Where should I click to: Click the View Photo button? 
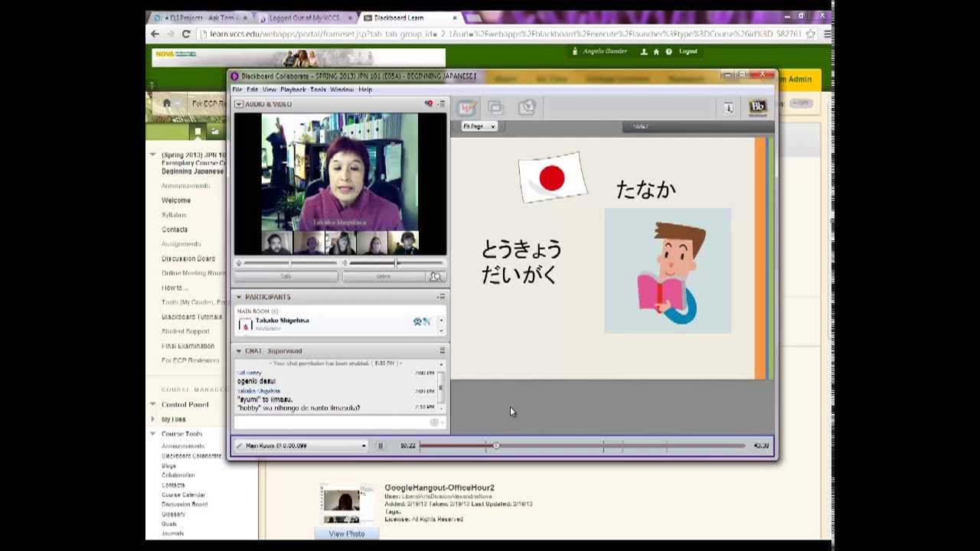pyautogui.click(x=347, y=533)
